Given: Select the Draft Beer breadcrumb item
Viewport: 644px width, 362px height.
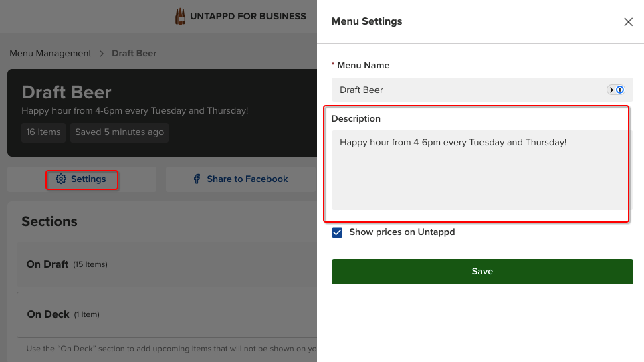Looking at the screenshot, I should coord(134,54).
